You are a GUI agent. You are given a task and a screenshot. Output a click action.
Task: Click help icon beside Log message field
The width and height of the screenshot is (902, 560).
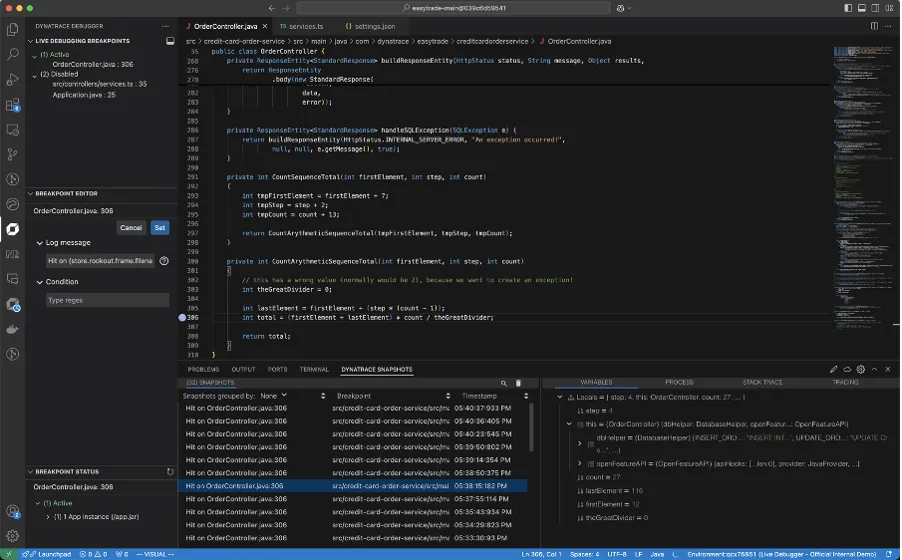pyautogui.click(x=164, y=261)
